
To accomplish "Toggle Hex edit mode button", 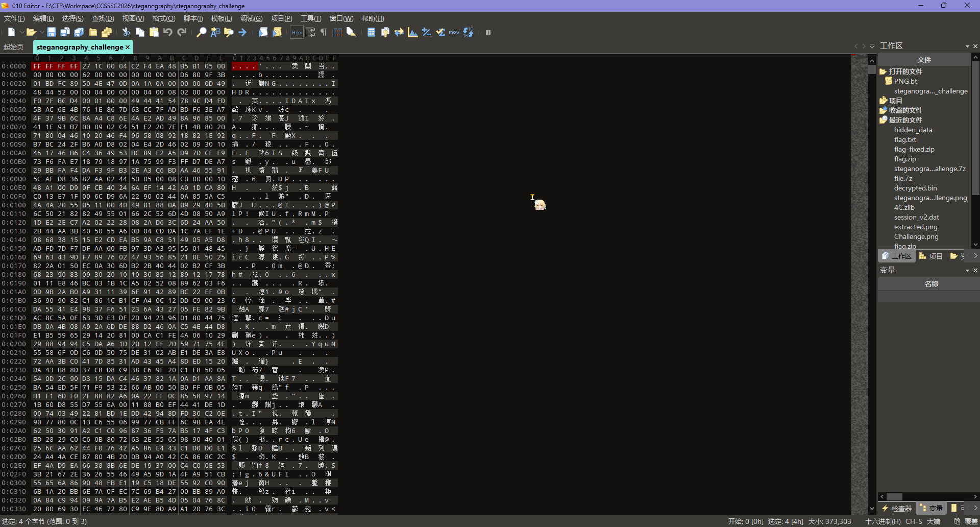I will [x=297, y=32].
